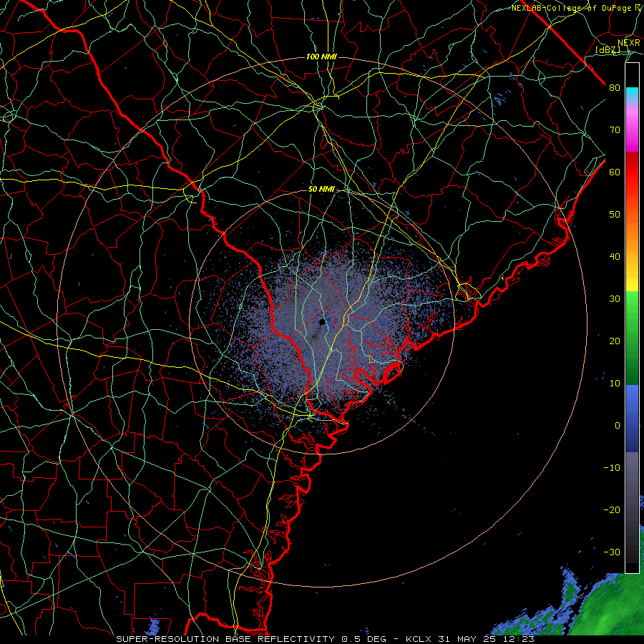The image size is (644, 644).
Task: Click the 70 value on the dBZ scale
Action: click(x=615, y=130)
